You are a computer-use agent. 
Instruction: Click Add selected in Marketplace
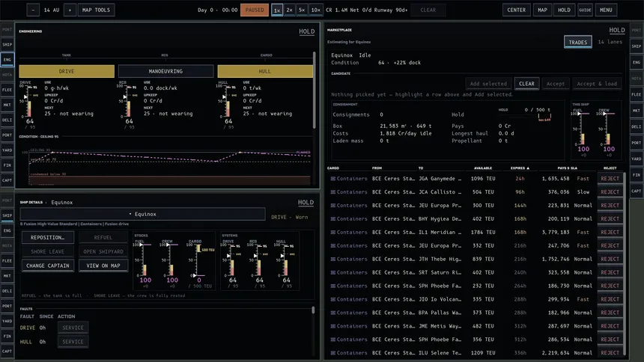click(x=488, y=84)
